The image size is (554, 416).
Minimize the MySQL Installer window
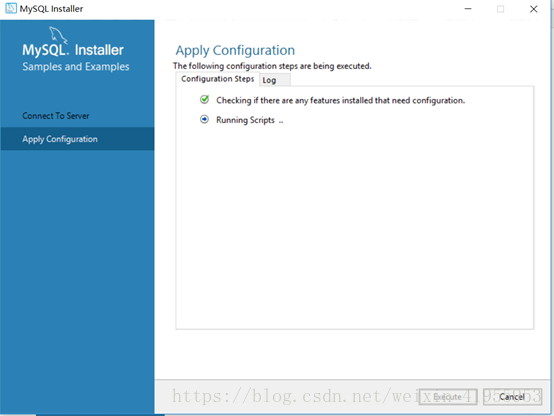468,9
